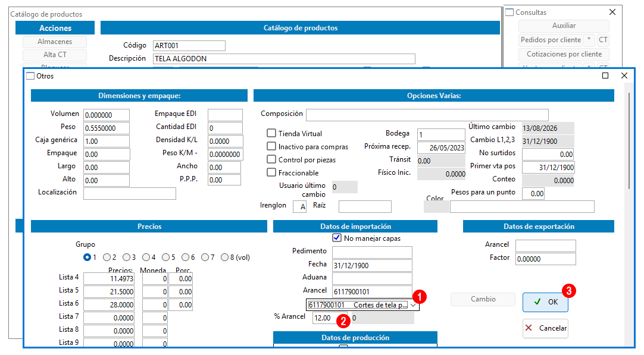
Task: Click the Lista 4 price 11.4973
Action: coord(109,279)
